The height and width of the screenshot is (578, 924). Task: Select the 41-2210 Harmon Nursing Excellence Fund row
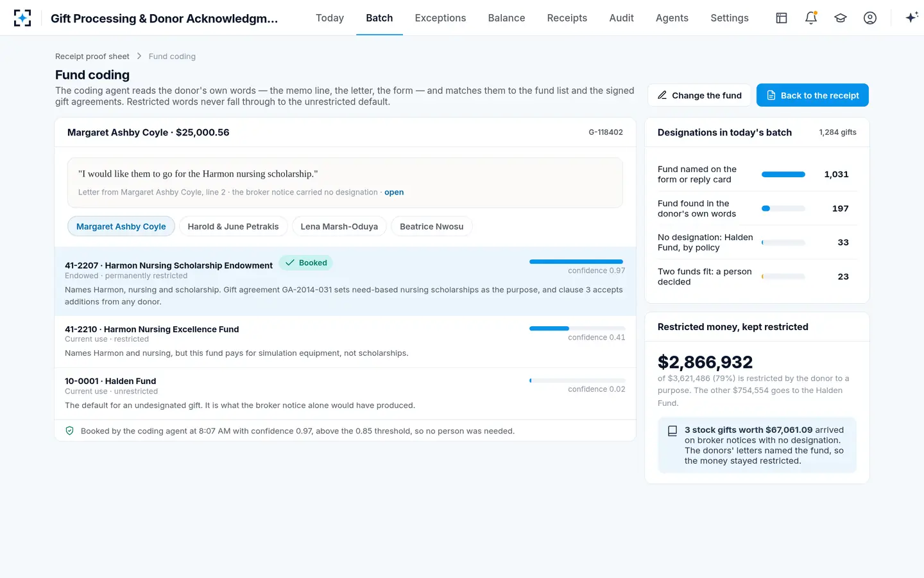click(345, 342)
